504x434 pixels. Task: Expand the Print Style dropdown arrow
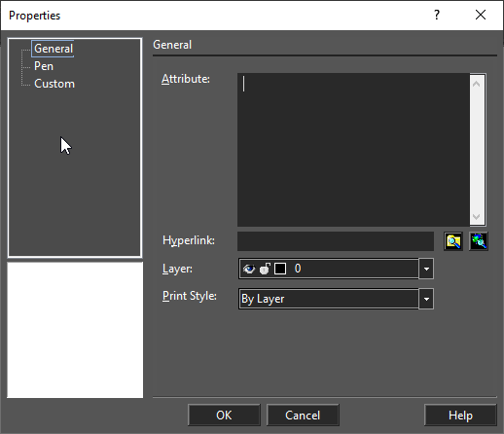[426, 299]
